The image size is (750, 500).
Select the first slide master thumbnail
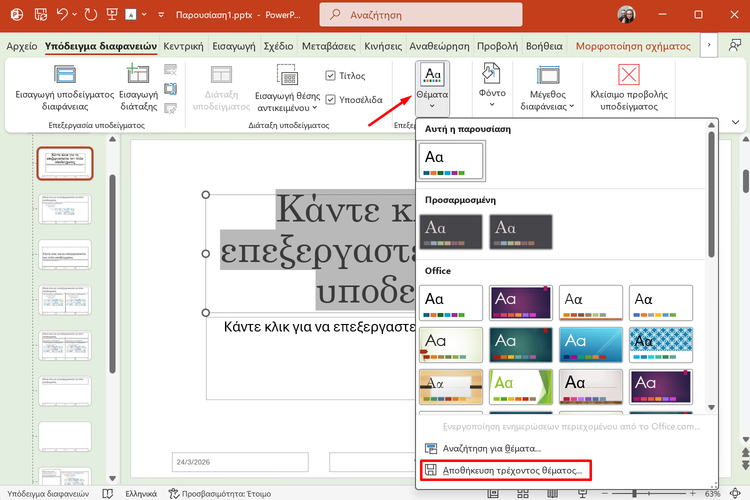click(65, 163)
